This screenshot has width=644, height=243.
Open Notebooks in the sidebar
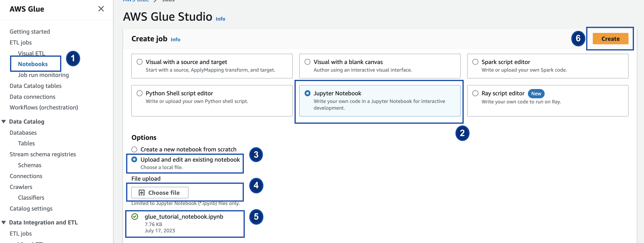click(33, 64)
